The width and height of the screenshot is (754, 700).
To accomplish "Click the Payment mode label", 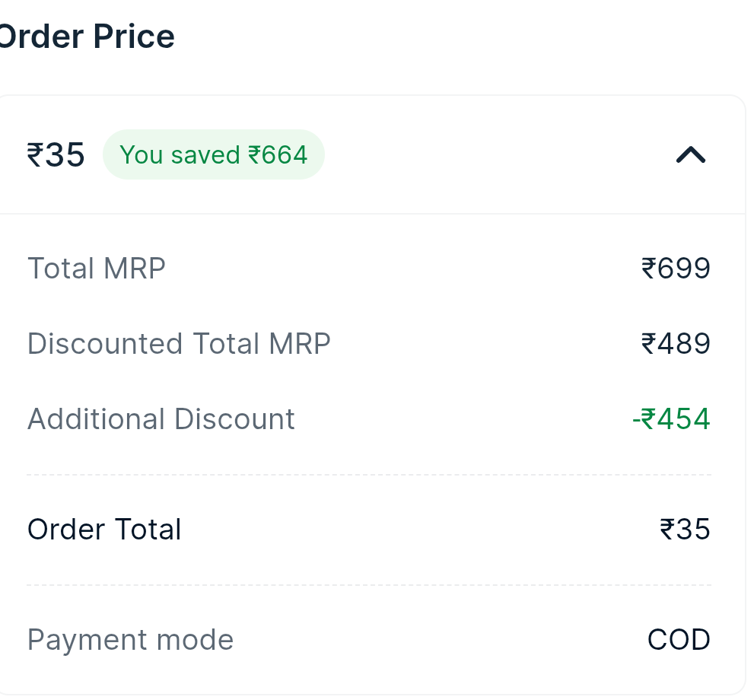I will pyautogui.click(x=130, y=640).
